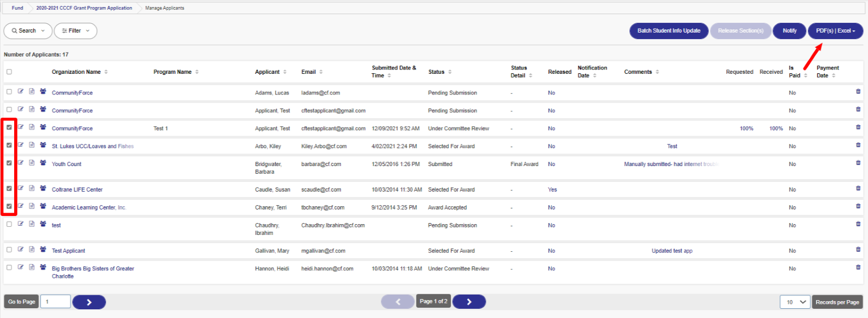Click the Fund breadcrumb item

(17, 8)
